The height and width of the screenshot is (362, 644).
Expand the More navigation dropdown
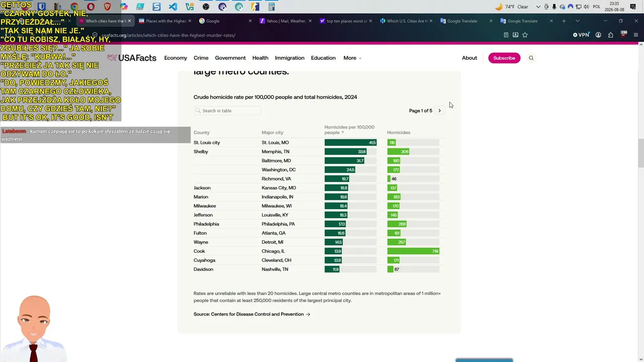pos(352,58)
